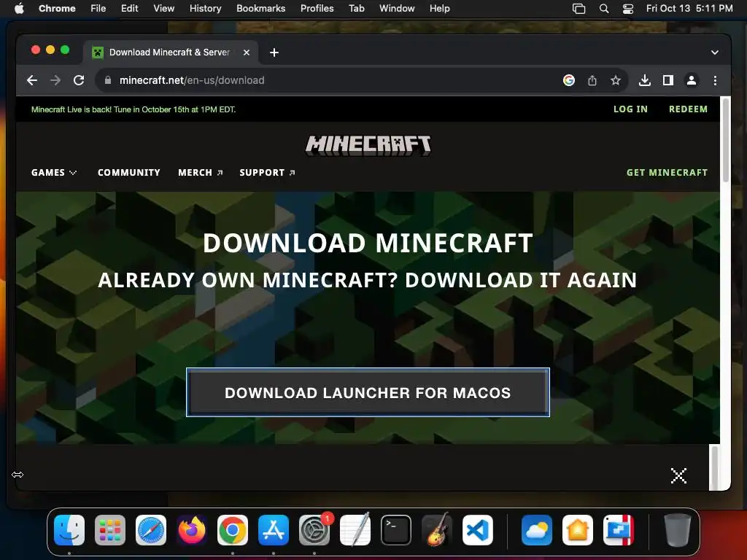Click the minecraft.net address bar URL
Screen dimensions: 747x560
(x=192, y=80)
